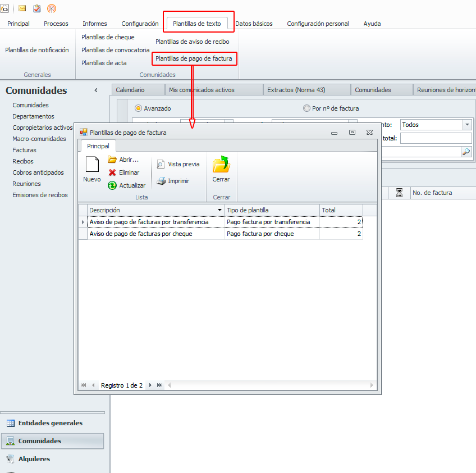Select row Aviso de pago de facturas por cheque
The height and width of the screenshot is (473, 476).
(225, 234)
